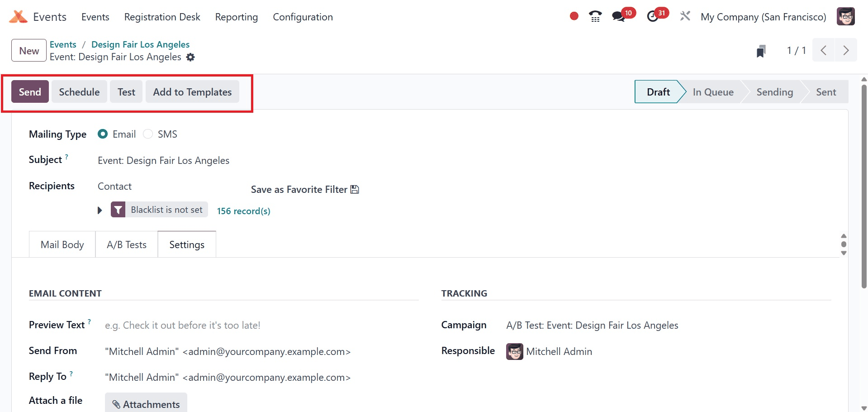The image size is (868, 412).
Task: Open the Configuration menu
Action: 303,17
